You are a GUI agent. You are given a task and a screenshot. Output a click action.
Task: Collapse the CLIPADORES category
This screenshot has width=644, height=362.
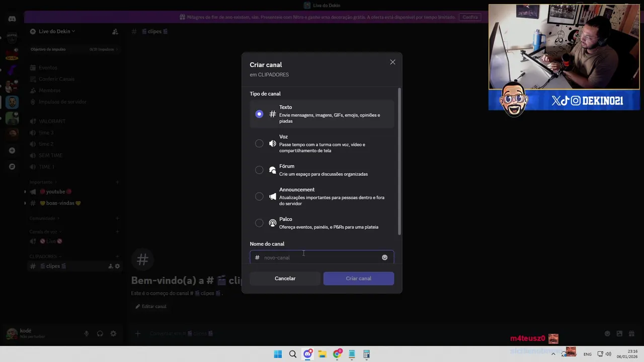[44, 256]
